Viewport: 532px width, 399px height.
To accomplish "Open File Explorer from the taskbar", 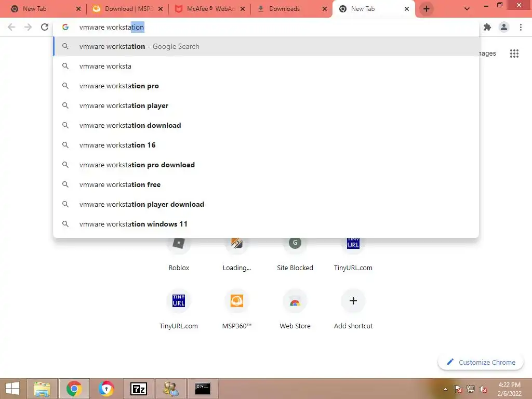I will point(42,389).
